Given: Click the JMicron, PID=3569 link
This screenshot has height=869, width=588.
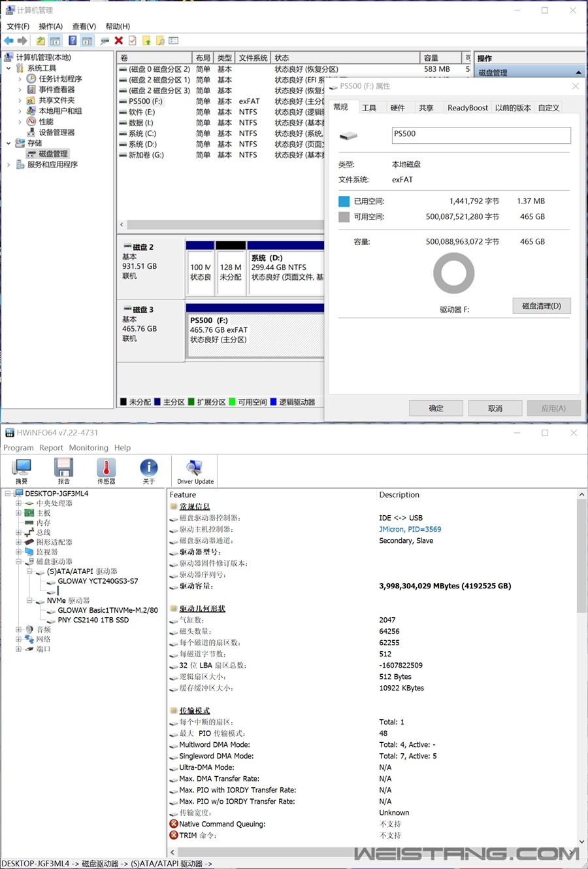Looking at the screenshot, I should [410, 530].
